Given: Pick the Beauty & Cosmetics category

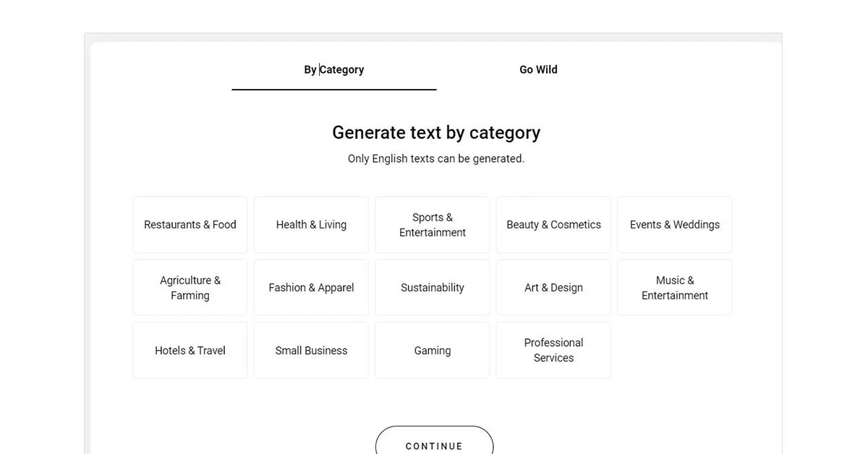Looking at the screenshot, I should [x=553, y=224].
